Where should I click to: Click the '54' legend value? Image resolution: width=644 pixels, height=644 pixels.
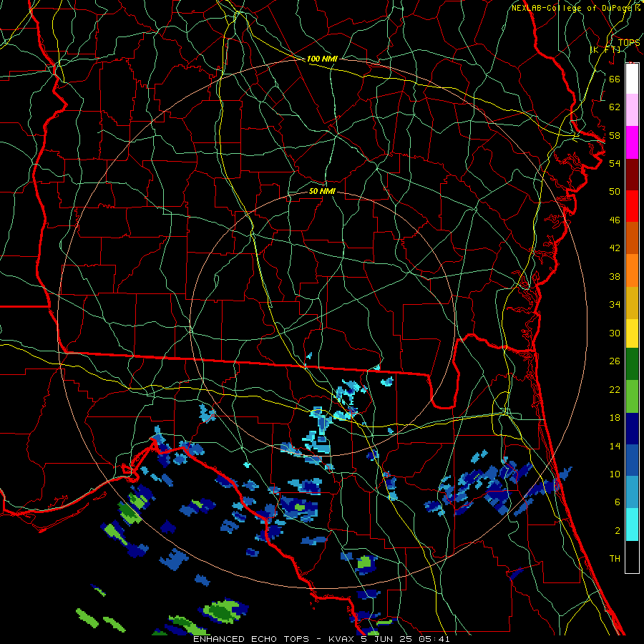[x=615, y=163]
